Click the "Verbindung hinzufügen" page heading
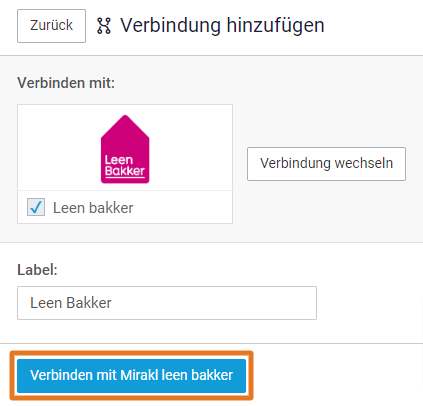 coord(222,26)
